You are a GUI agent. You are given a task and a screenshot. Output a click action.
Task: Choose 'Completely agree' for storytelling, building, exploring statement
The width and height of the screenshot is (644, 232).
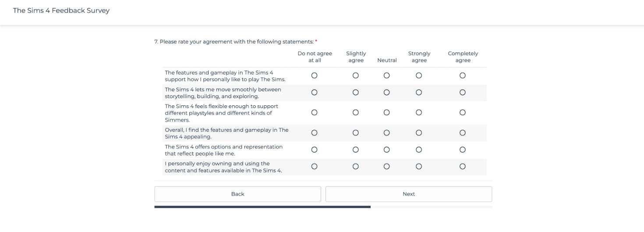[463, 93]
